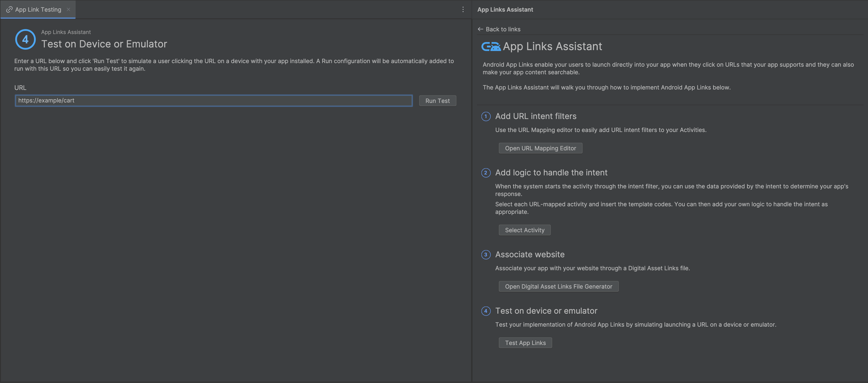The image size is (868, 383).
Task: Open Digital Asset Links File Generator
Action: (x=558, y=286)
